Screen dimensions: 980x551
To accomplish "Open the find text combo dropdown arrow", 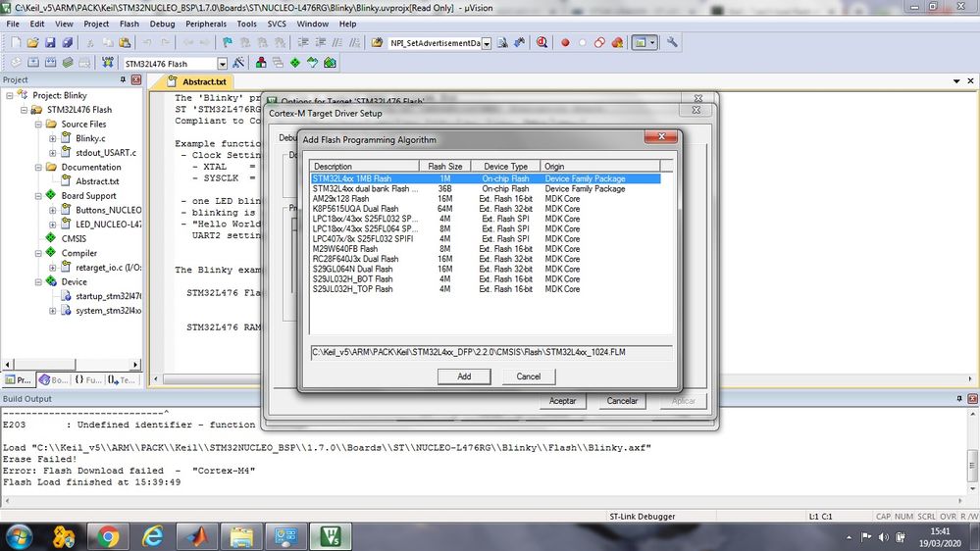I will [487, 43].
